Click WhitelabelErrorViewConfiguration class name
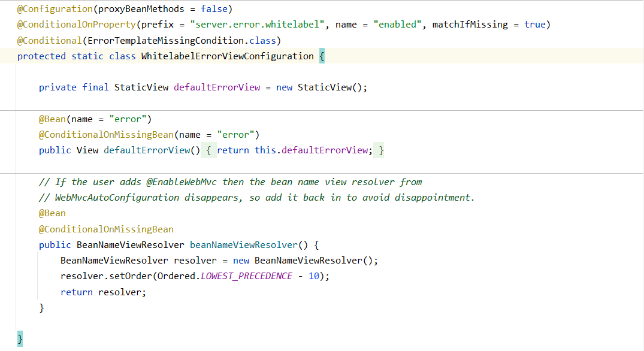Image resolution: width=644 pixels, height=351 pixels. [227, 56]
